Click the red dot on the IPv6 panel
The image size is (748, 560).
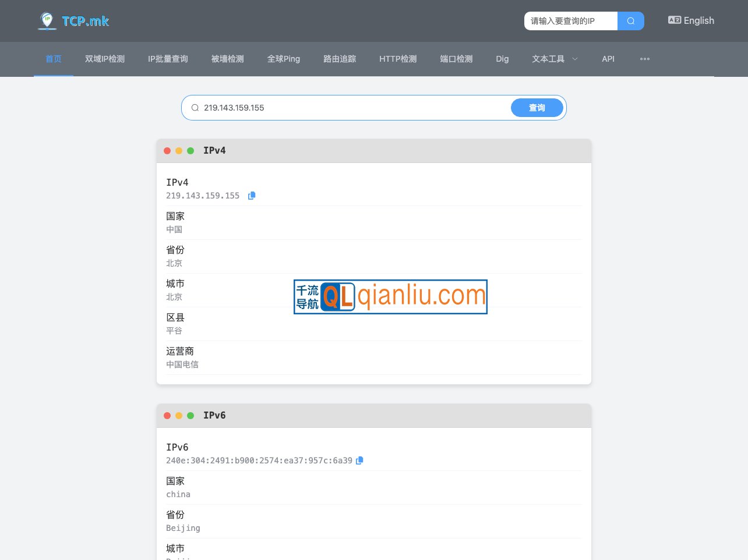click(x=167, y=415)
